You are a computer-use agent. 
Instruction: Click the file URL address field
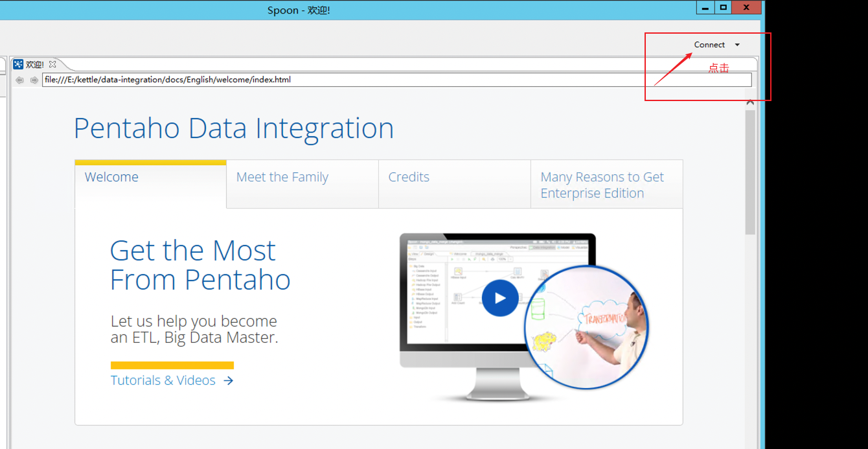coord(396,80)
